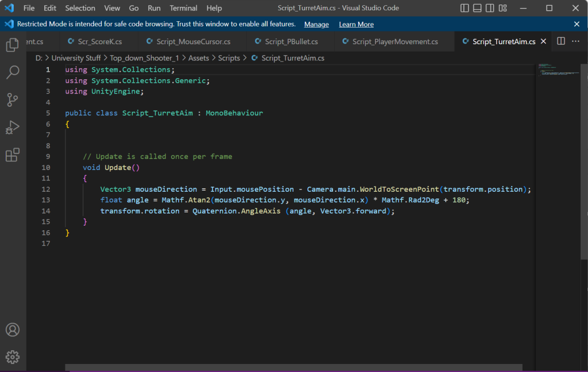Image resolution: width=588 pixels, height=372 pixels.
Task: Toggle the secondary side bar layout button
Action: pos(490,8)
